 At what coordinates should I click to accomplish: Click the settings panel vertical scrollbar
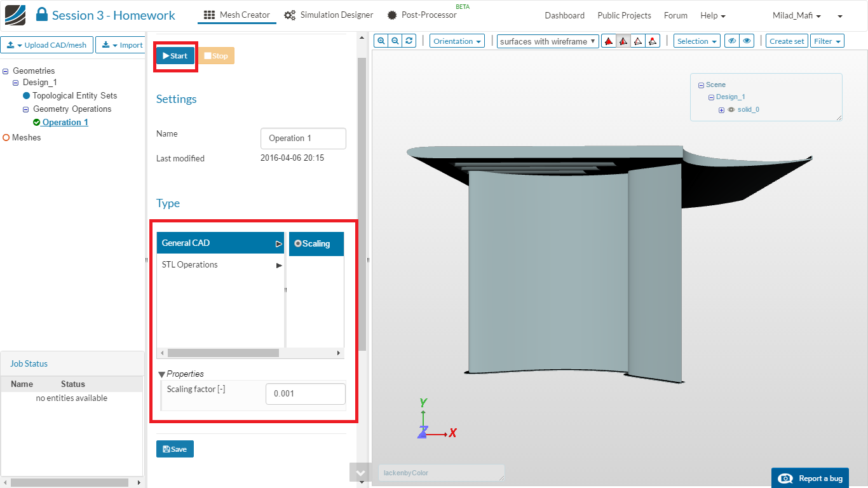coord(362,203)
